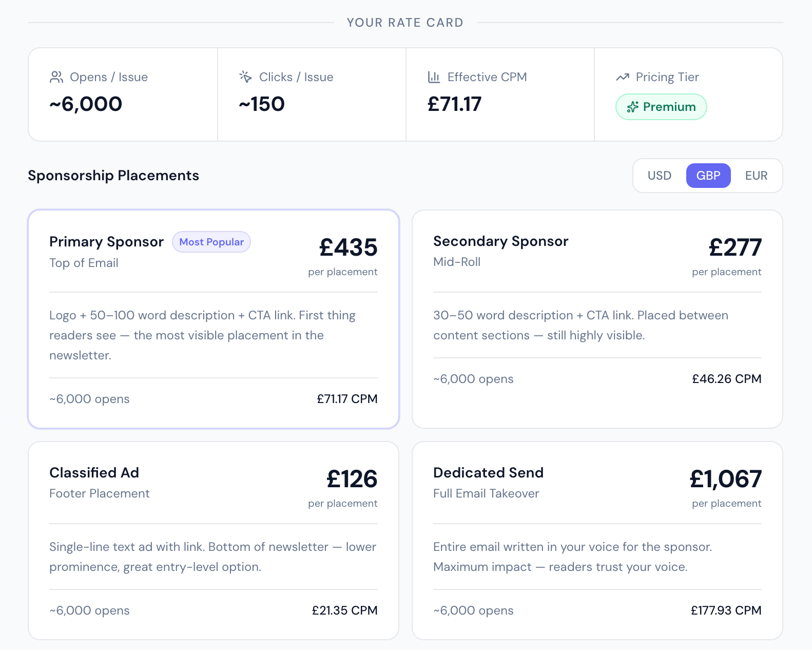
Task: Click the Most Popular badge
Action: point(211,242)
